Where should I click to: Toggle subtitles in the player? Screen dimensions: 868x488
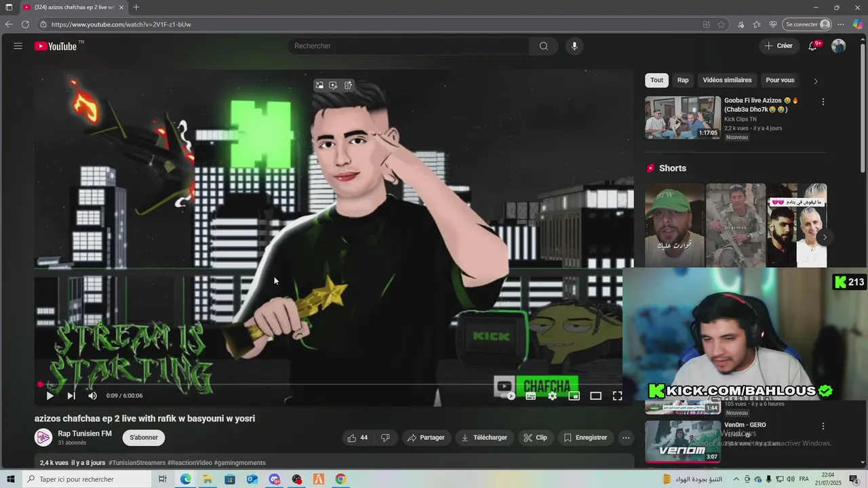[x=531, y=396]
